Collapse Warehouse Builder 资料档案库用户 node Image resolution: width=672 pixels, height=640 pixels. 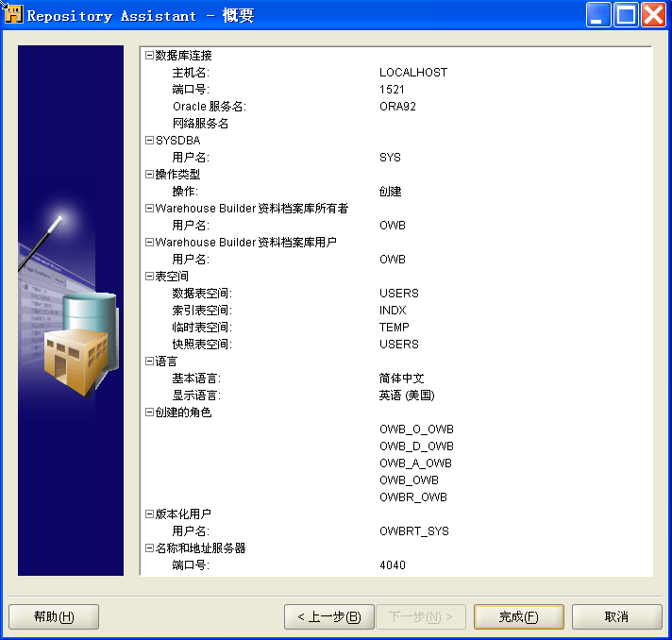coord(149,243)
